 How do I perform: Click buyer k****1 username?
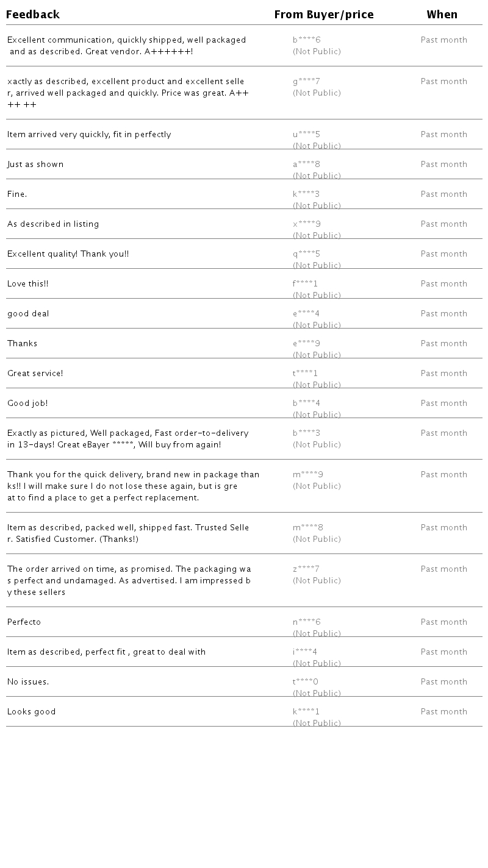click(306, 712)
